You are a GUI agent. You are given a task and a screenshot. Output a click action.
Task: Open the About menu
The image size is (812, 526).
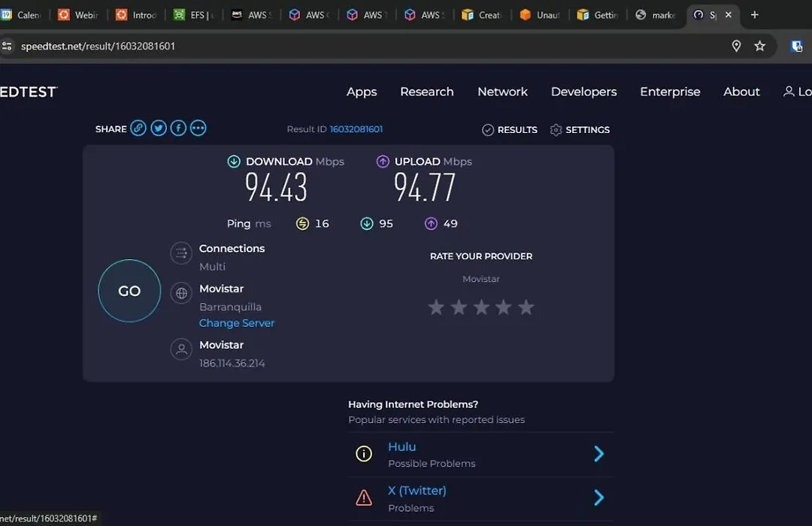(x=741, y=92)
